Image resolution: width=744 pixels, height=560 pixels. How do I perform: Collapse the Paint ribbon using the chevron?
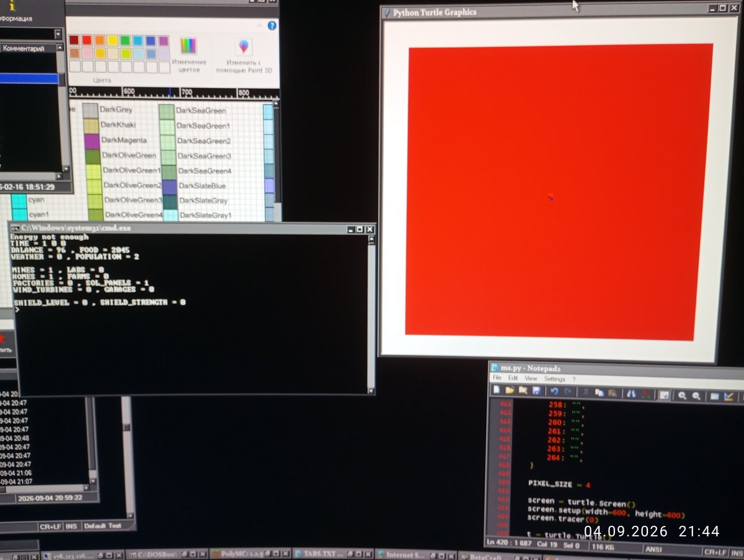259,25
